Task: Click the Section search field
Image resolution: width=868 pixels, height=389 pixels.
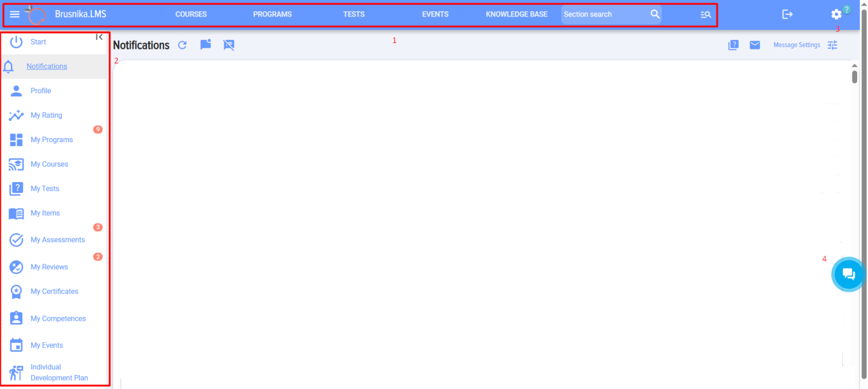Action: [x=602, y=14]
